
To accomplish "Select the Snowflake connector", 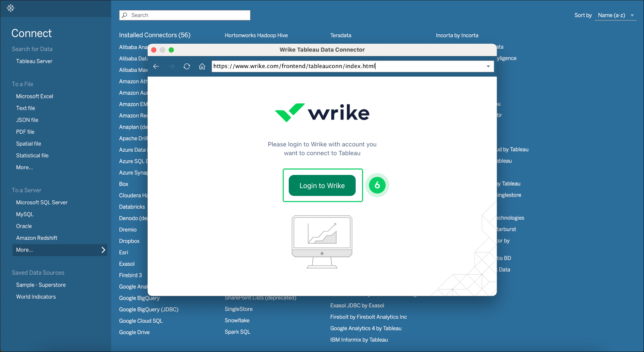I will [237, 320].
